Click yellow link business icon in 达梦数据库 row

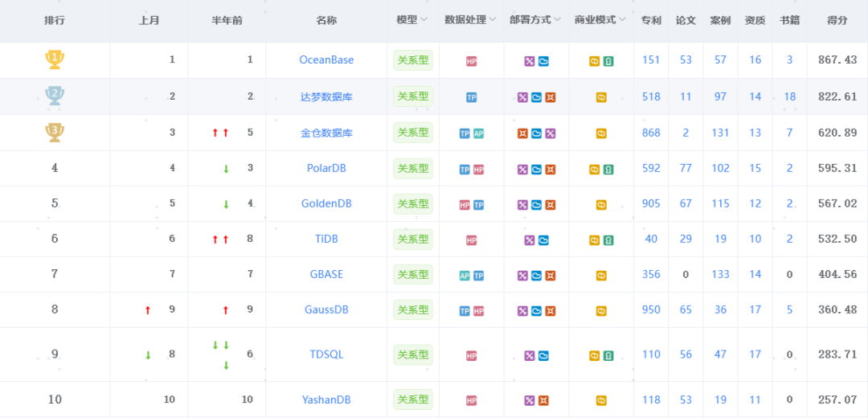pos(601,97)
